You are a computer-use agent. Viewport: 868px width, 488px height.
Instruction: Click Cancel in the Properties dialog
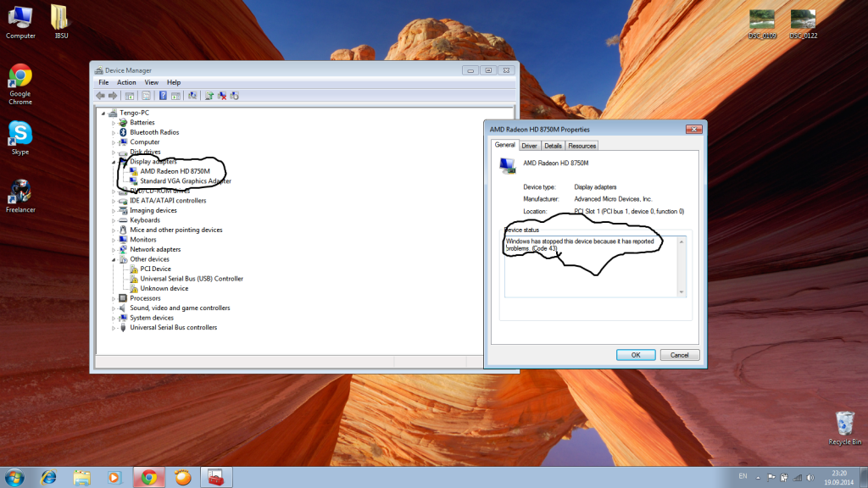pyautogui.click(x=679, y=355)
